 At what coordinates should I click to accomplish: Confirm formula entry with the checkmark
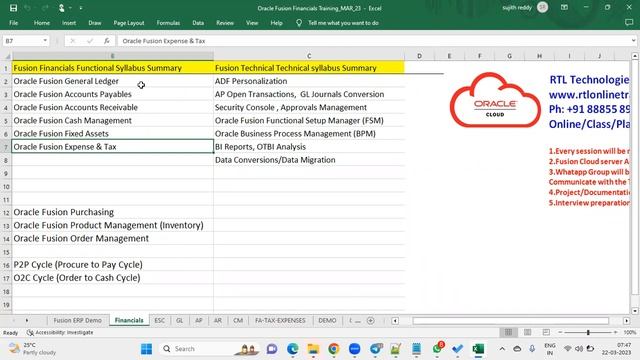pyautogui.click(x=90, y=41)
